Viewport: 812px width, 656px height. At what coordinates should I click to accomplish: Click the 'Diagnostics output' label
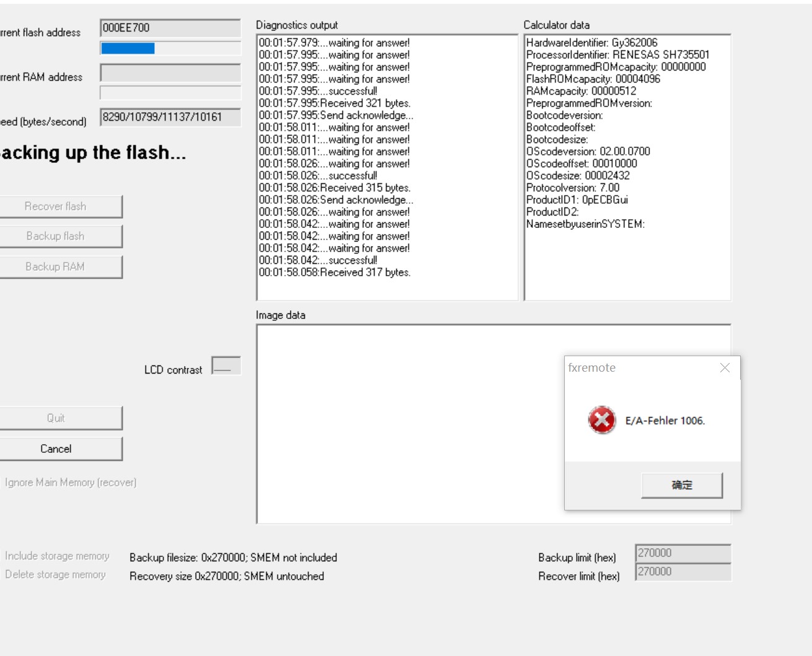tap(297, 25)
